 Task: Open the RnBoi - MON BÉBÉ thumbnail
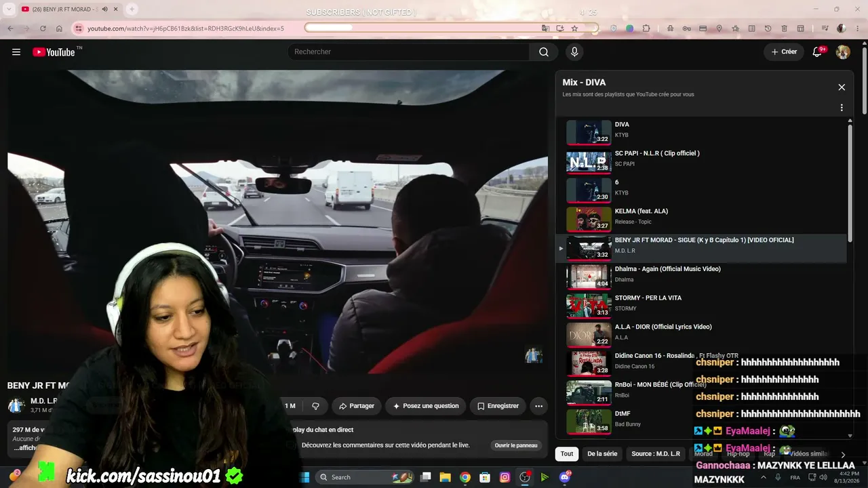click(x=589, y=393)
